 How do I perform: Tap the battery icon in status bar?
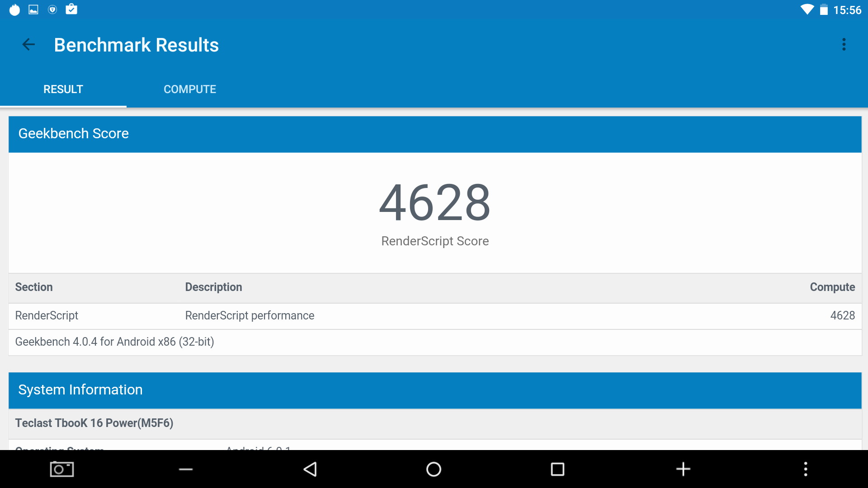[824, 9]
